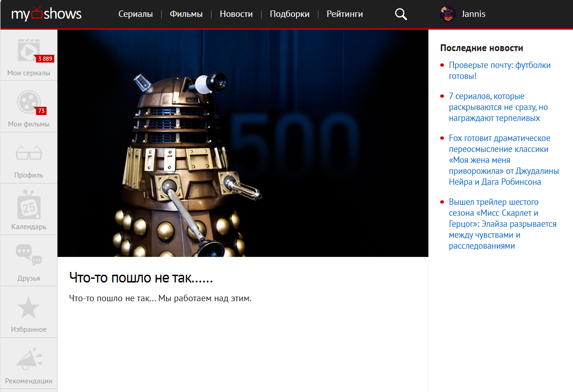Click the Dalek 500 error image
The image size is (573, 392).
coord(243,143)
